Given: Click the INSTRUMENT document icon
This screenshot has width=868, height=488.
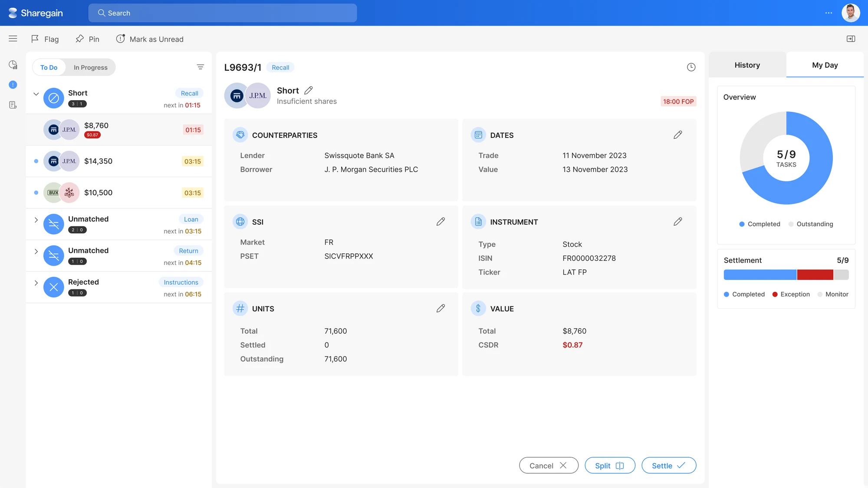Looking at the screenshot, I should click(x=478, y=222).
